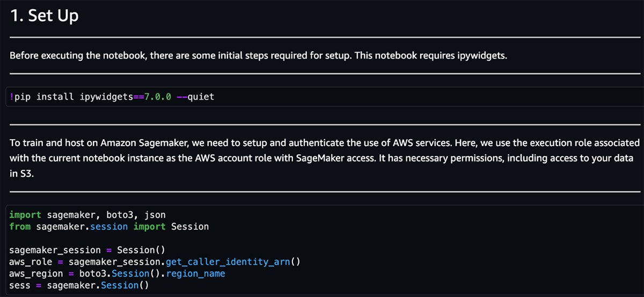The width and height of the screenshot is (644, 297).
Task: Click the "1. Set Up" section heading
Action: [x=45, y=16]
